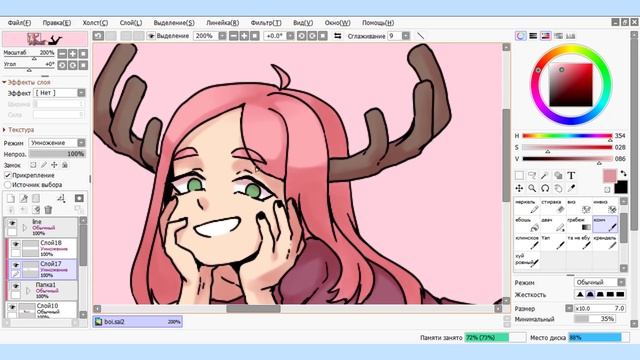Select the "Источник выбора" radio option
The image size is (640, 360).
pos(7,185)
